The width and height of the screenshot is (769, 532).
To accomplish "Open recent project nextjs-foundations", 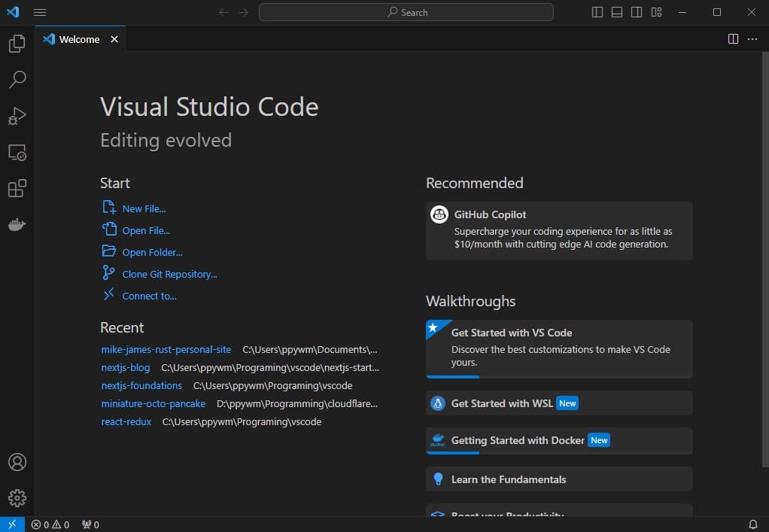I will click(x=141, y=386).
